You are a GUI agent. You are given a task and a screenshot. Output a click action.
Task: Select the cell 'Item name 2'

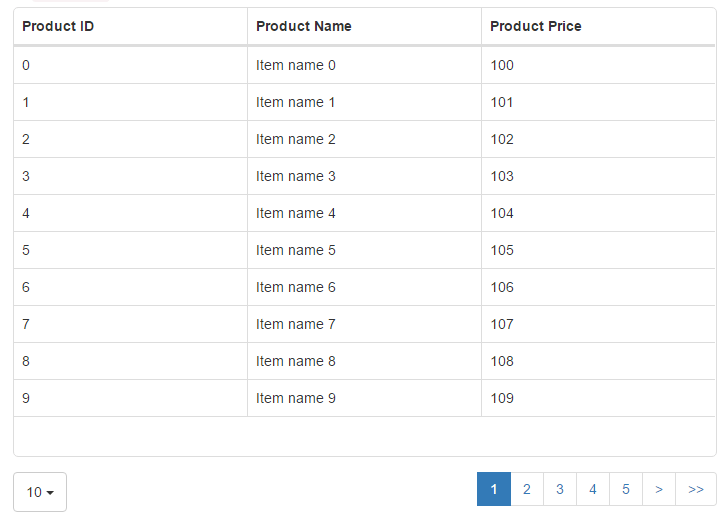point(364,139)
